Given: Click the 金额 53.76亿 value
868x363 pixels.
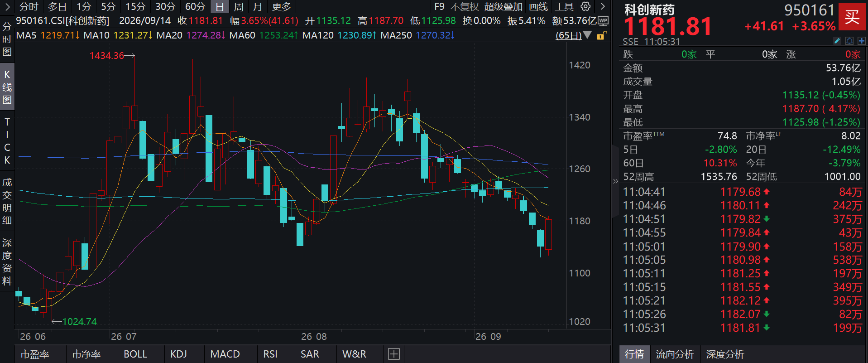Looking at the screenshot, I should click(843, 68).
